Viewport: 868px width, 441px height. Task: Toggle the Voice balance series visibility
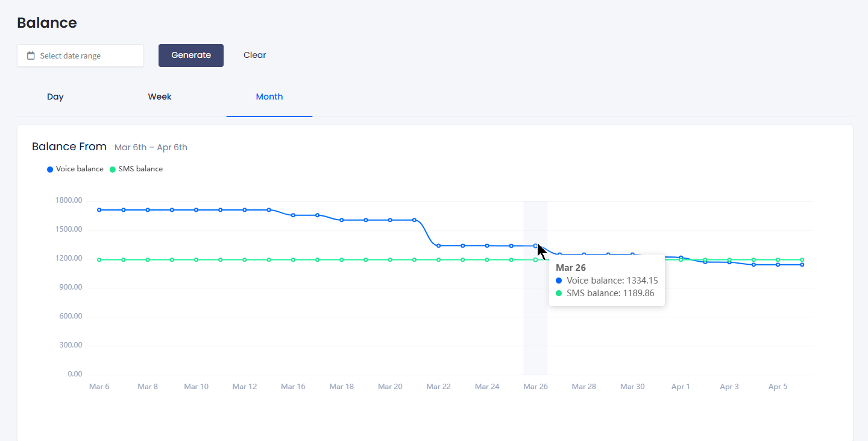[75, 169]
